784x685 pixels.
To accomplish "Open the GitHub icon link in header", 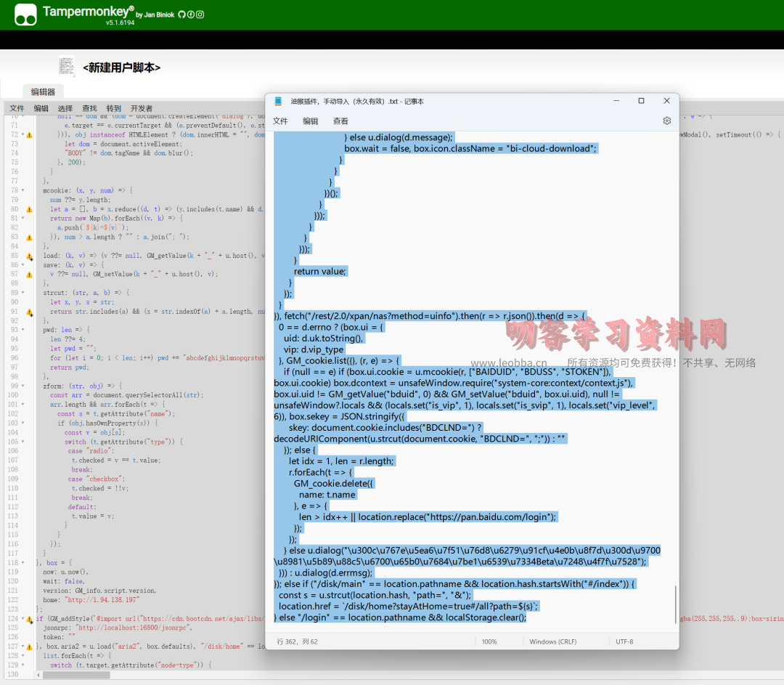I will click(181, 15).
